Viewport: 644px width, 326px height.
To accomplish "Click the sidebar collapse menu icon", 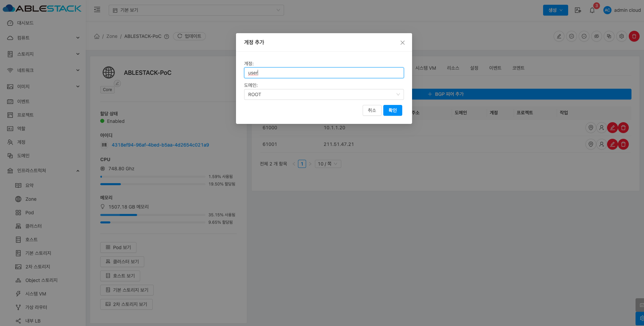I will (97, 10).
